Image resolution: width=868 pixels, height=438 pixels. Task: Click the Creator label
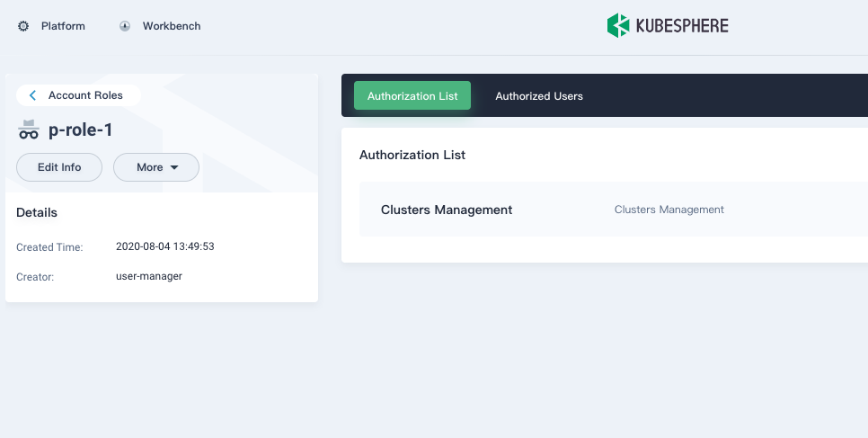(35, 277)
